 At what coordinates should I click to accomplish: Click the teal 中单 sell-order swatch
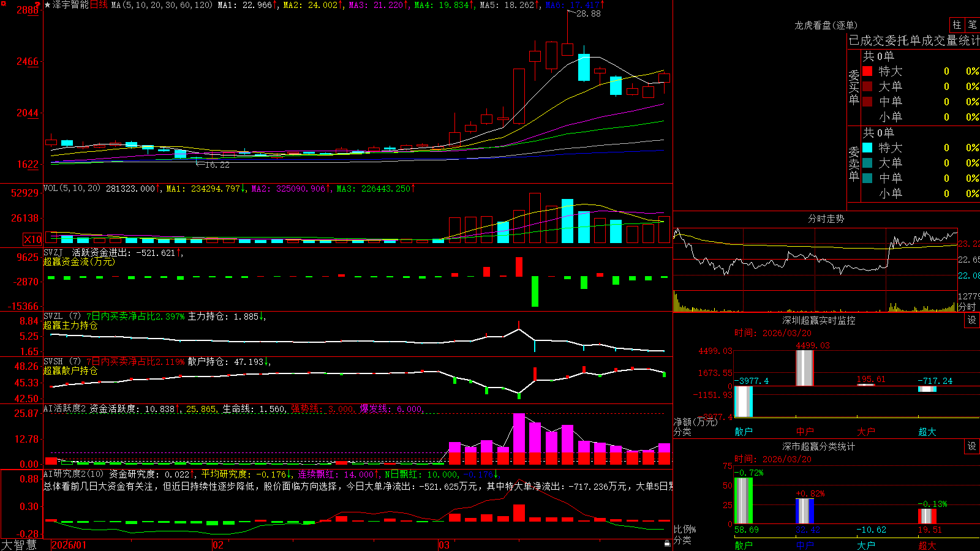coord(867,178)
